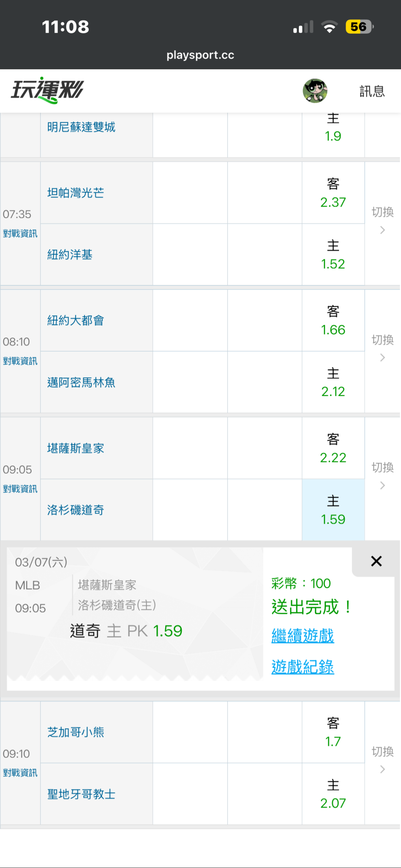
Task: Deselect highlighted home odds 1.59 for 道奇
Action: (333, 510)
